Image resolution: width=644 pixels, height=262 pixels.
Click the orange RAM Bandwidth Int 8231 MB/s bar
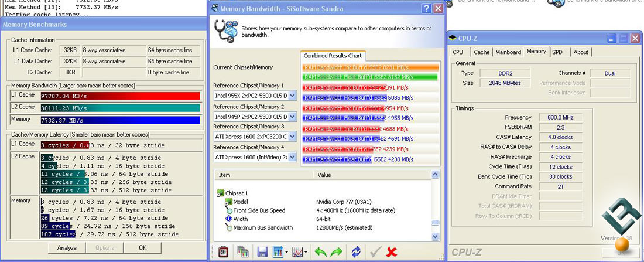[x=371, y=66]
